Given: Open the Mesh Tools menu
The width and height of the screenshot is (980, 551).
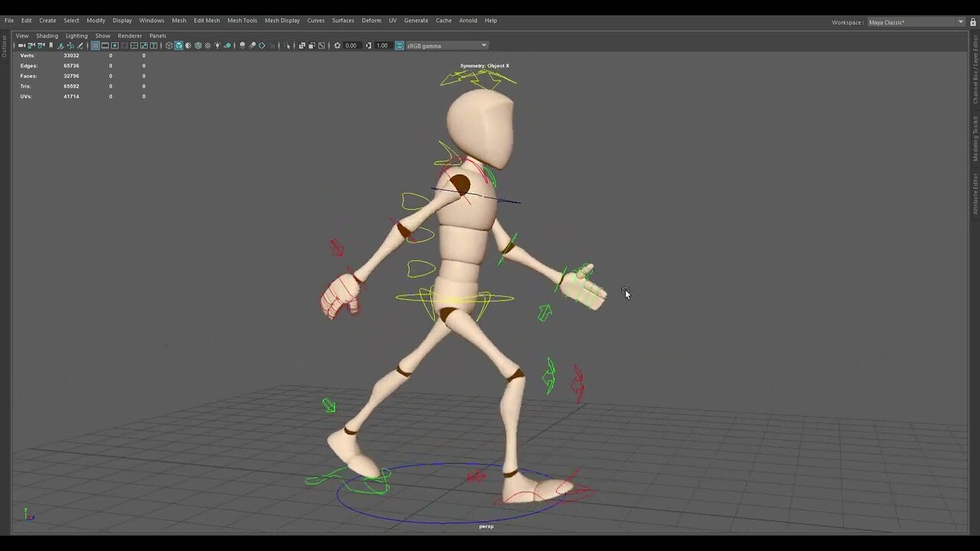Looking at the screenshot, I should (242, 21).
